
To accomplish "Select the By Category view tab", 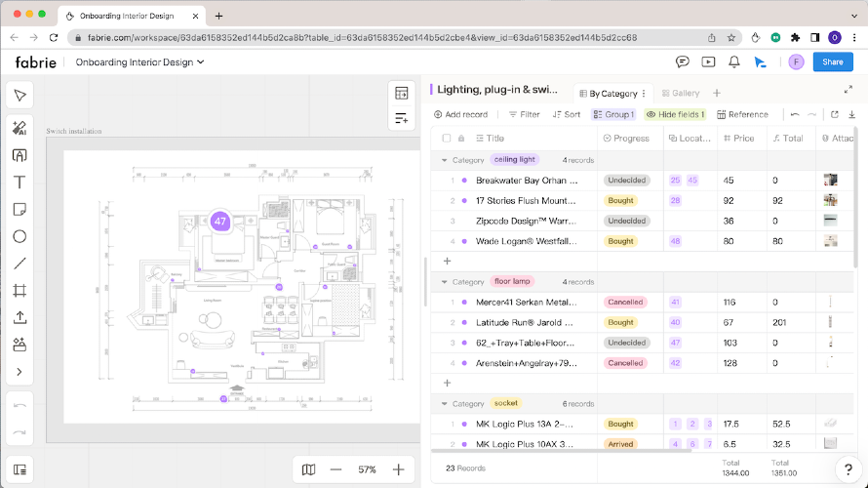I will pos(612,94).
